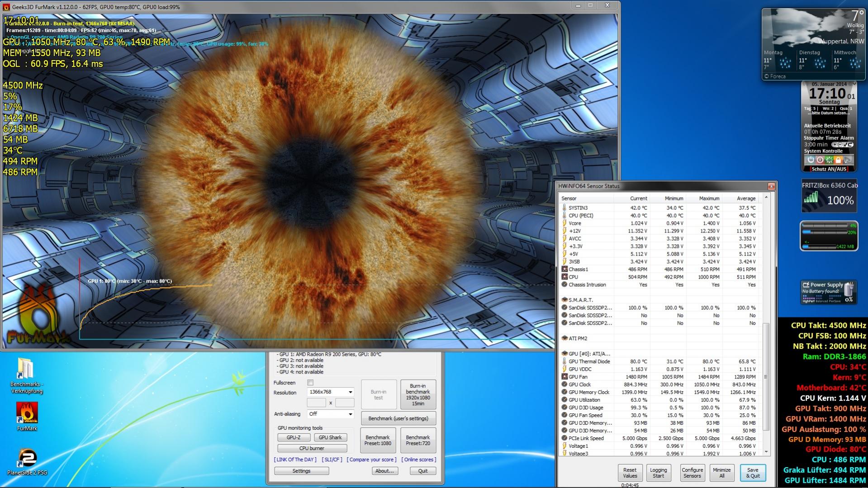Click the Stoppuhr tab in the clock gadget
The image size is (868, 488).
[814, 138]
